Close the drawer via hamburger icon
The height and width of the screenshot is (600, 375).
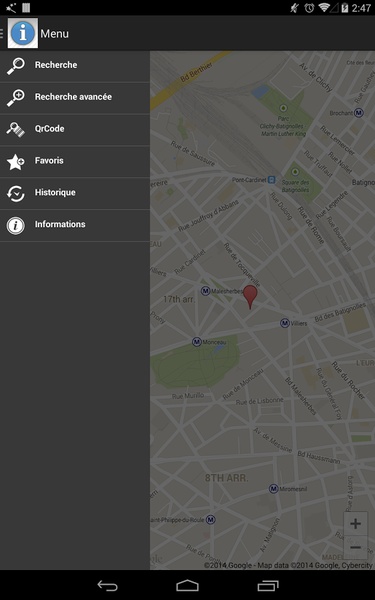(2, 33)
